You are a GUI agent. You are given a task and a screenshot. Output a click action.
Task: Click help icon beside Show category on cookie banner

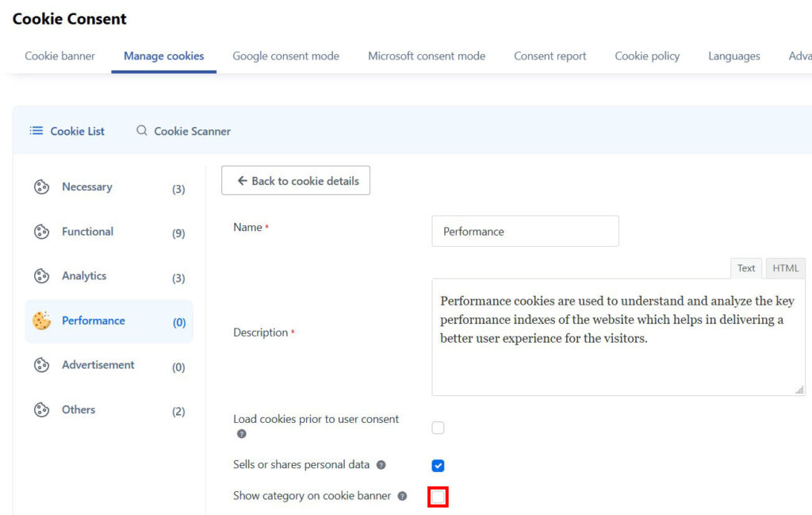(x=402, y=496)
